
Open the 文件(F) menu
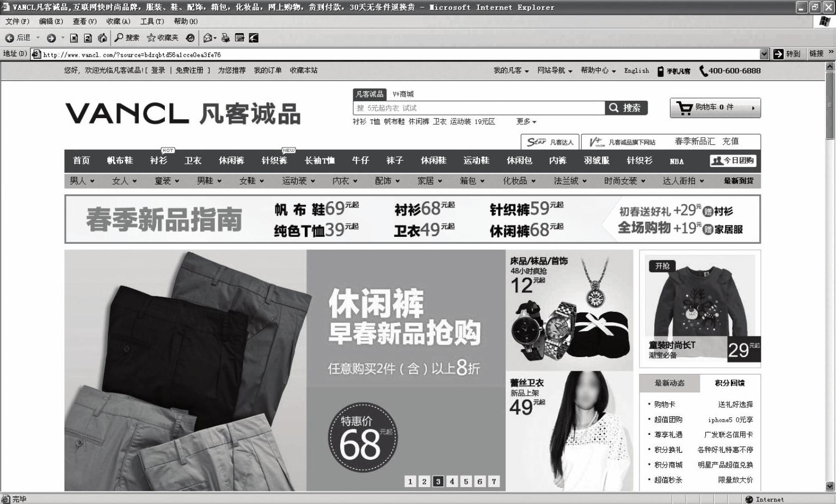point(17,21)
